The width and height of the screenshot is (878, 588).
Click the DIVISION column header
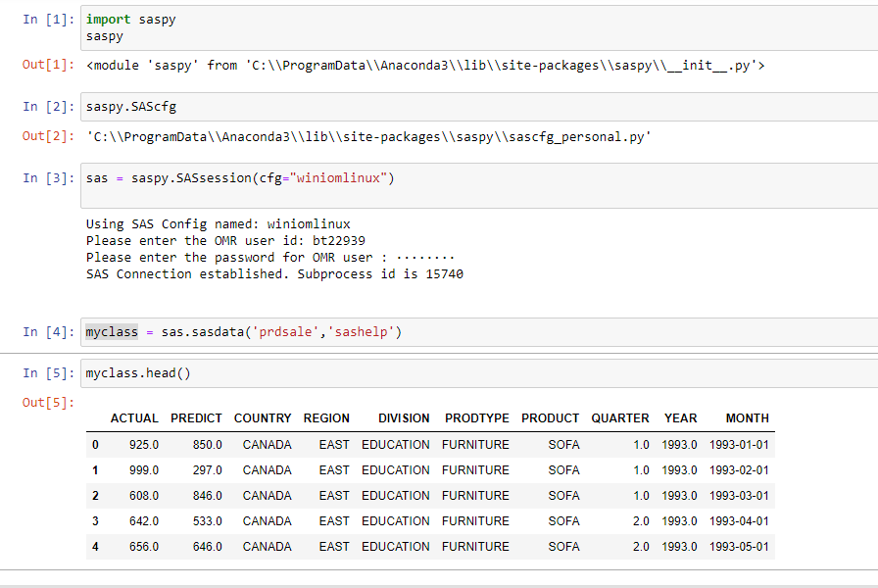click(404, 418)
